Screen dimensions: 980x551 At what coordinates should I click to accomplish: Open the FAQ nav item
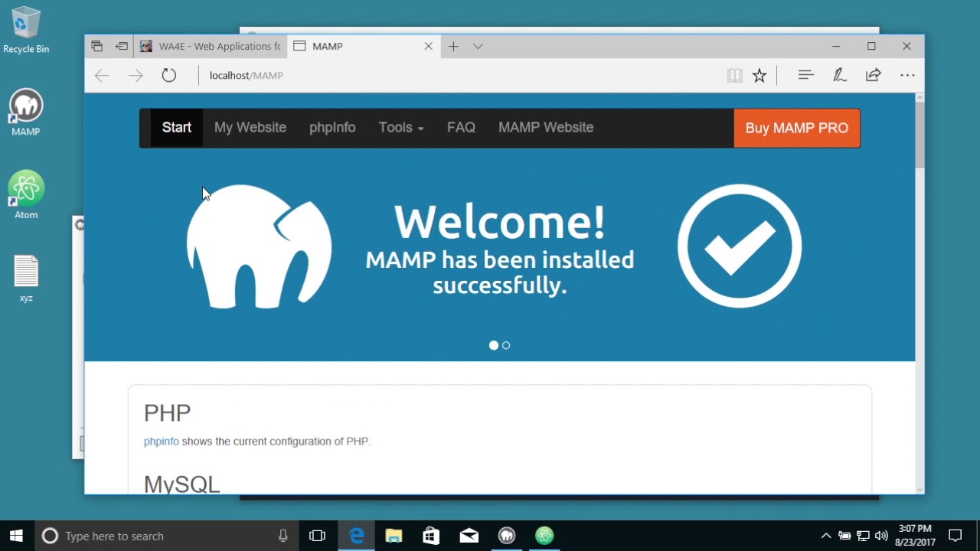[461, 128]
